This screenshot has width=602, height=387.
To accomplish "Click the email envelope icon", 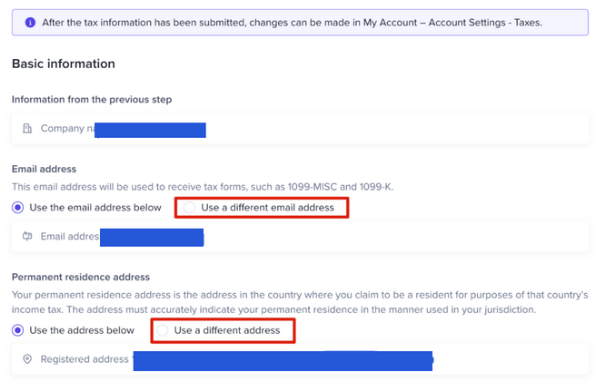I will (x=27, y=236).
